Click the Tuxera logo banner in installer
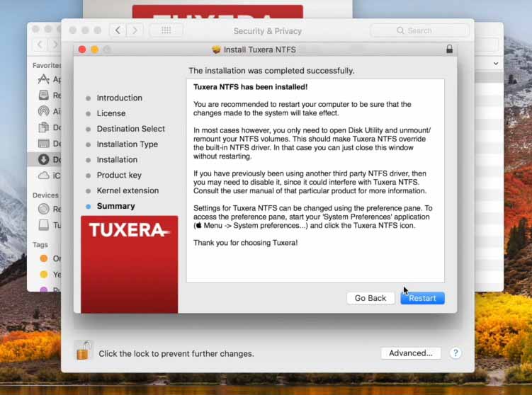This screenshot has height=395, width=532. pos(129,264)
